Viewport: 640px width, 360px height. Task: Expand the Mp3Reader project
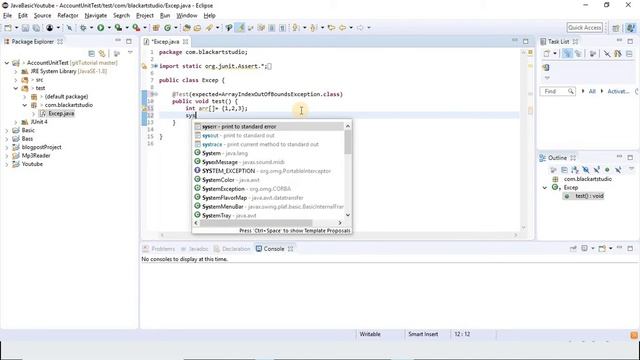pyautogui.click(x=7, y=156)
